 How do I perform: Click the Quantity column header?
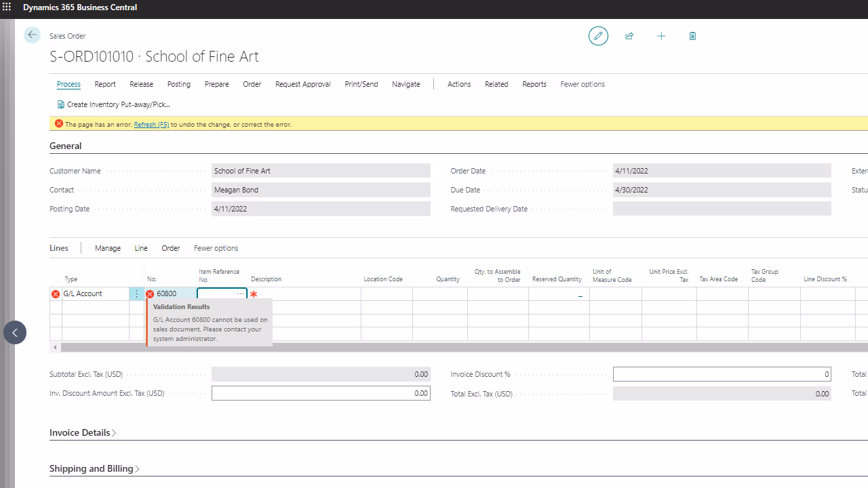448,279
